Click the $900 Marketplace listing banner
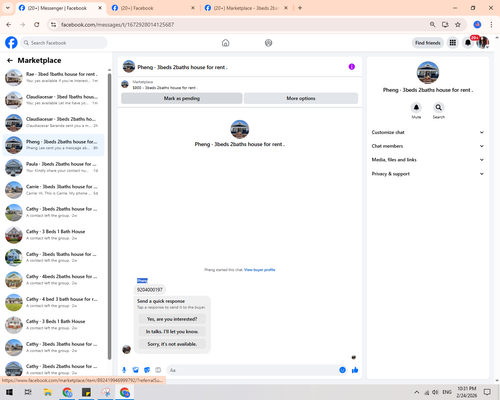The height and width of the screenshot is (400, 500). click(239, 85)
